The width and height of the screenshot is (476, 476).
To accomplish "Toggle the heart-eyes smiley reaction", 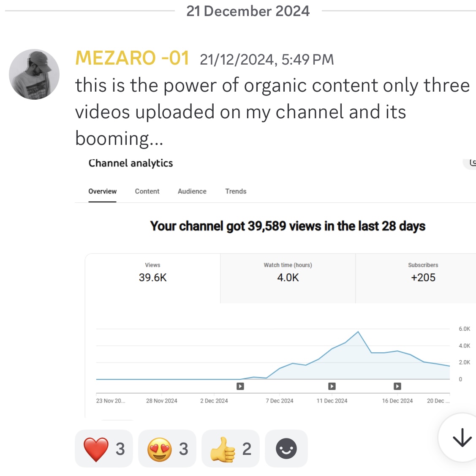I will coord(167,449).
